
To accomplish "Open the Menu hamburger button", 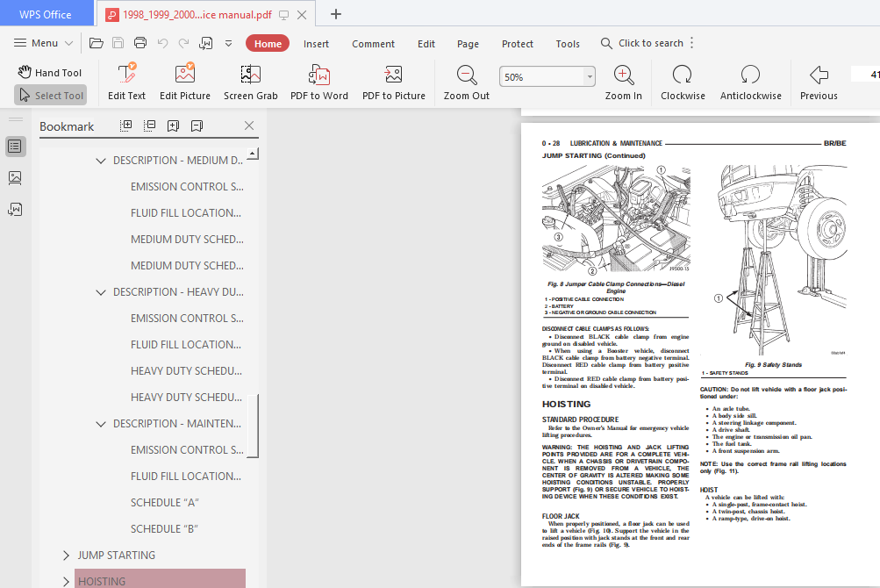I will coord(43,43).
